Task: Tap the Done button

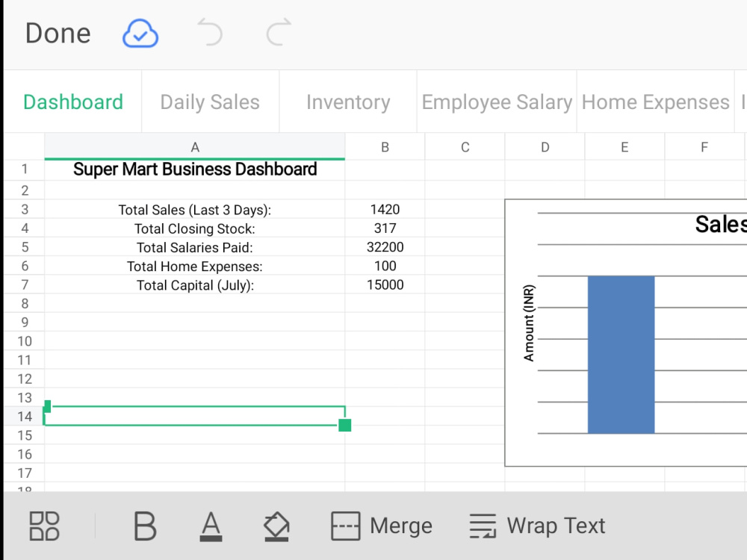Action: pyautogui.click(x=58, y=34)
